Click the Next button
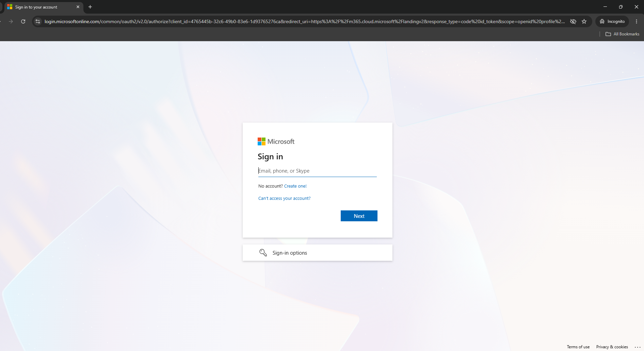The width and height of the screenshot is (644, 351). (x=359, y=216)
